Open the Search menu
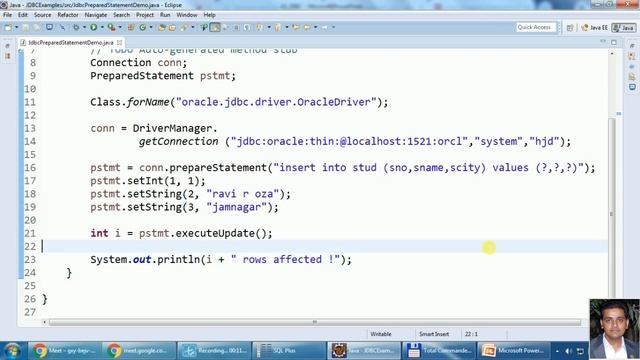Image resolution: width=640 pixels, height=360 pixels. [121, 15]
